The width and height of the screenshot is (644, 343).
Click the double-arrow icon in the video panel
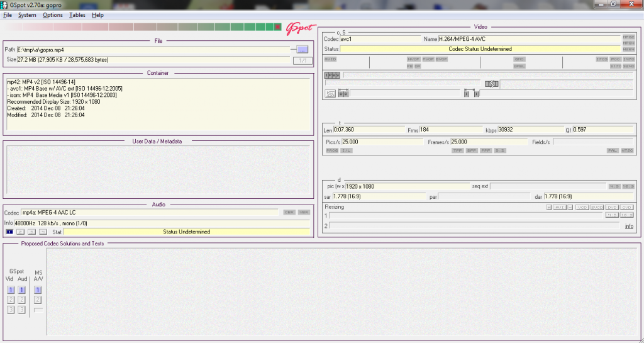(491, 84)
